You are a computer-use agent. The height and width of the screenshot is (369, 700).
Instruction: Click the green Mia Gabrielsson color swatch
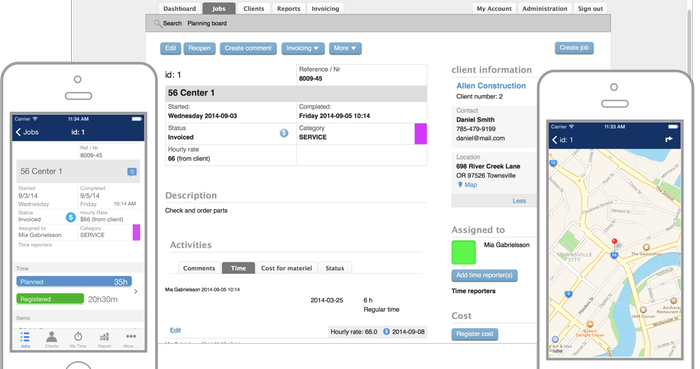pyautogui.click(x=463, y=253)
